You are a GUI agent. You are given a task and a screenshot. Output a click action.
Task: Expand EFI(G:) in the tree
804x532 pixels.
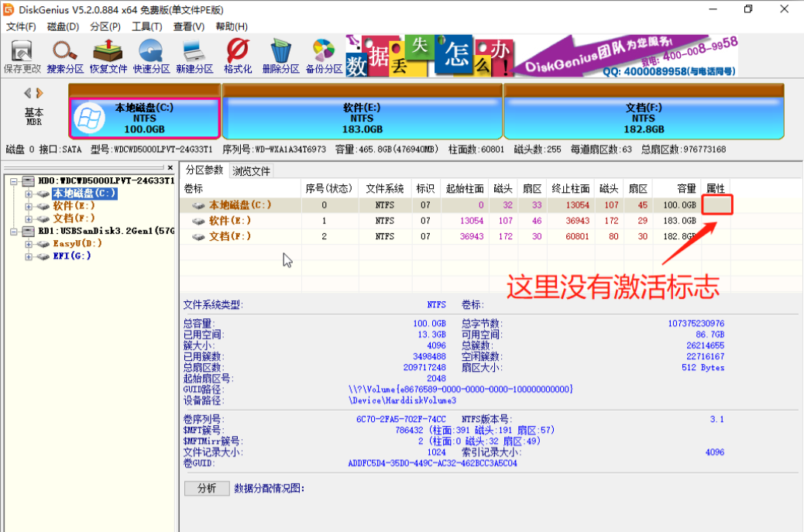(x=29, y=256)
